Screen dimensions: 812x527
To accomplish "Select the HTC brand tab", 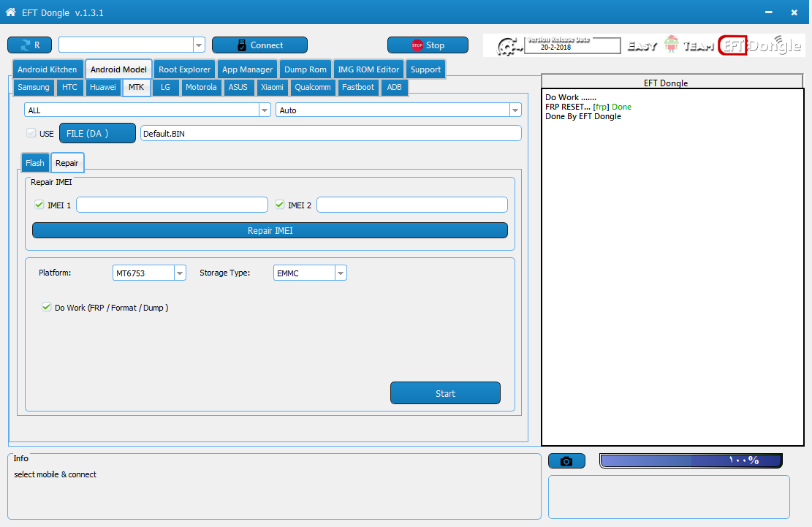I will (x=69, y=87).
